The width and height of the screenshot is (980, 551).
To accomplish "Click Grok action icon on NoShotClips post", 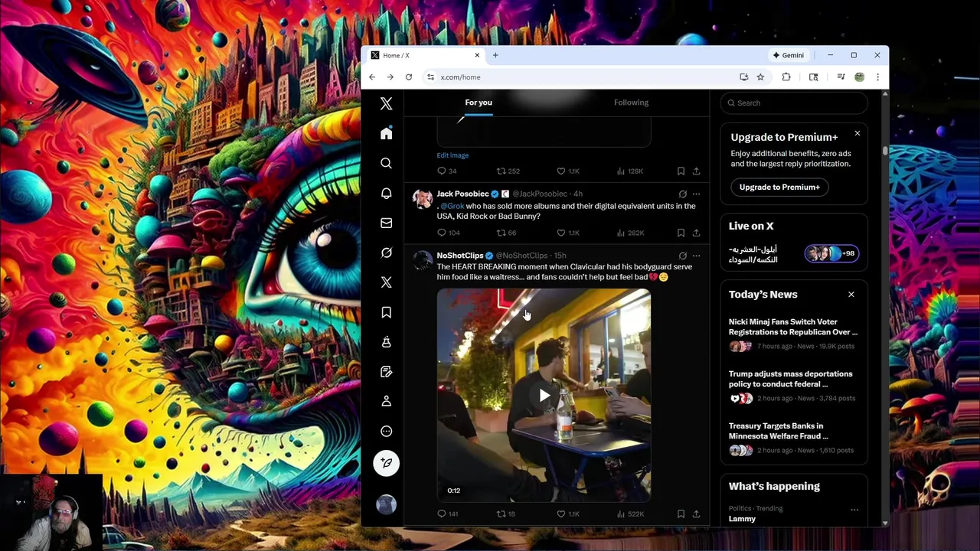I will pyautogui.click(x=682, y=256).
